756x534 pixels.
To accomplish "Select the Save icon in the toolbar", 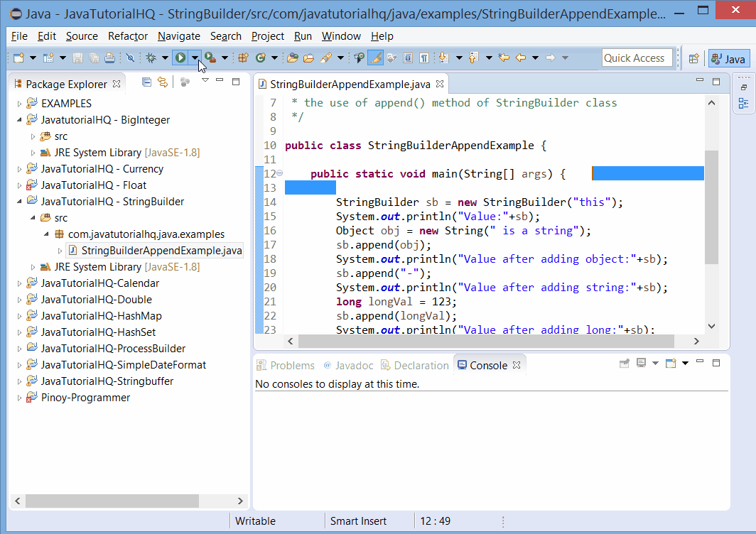I will [x=76, y=58].
